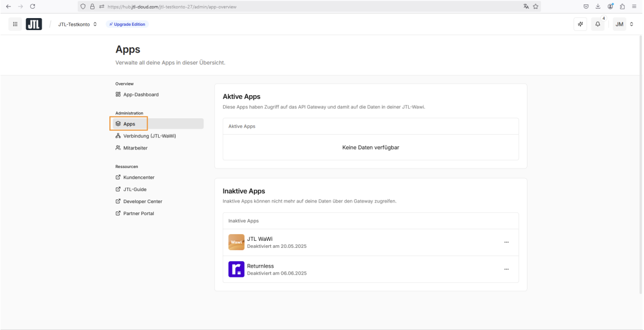Open Mitarbeiter in the sidebar
The width and height of the screenshot is (644, 330).
[x=131, y=148]
